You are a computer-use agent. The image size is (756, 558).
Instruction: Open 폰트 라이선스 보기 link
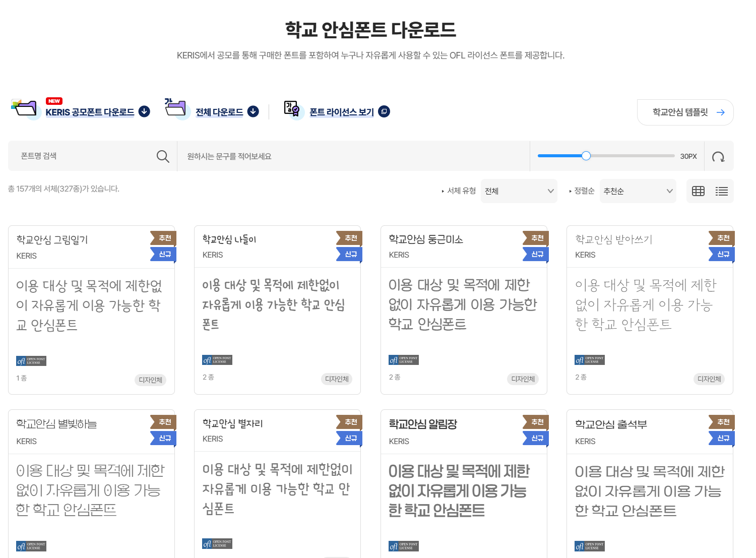[342, 112]
